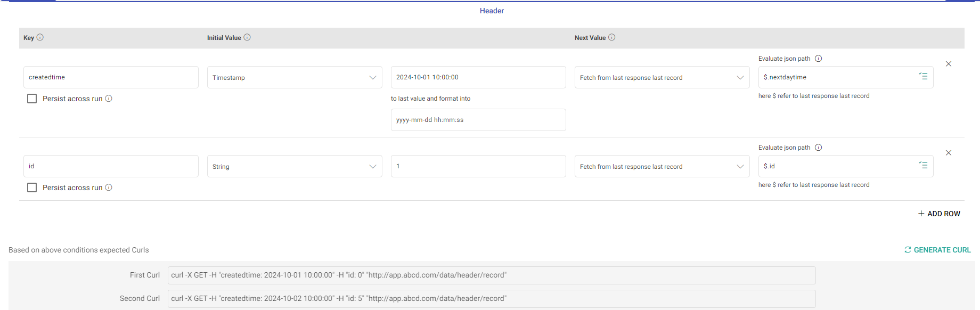Click info icon beside Next Value header
This screenshot has height=310, width=980.
point(611,37)
